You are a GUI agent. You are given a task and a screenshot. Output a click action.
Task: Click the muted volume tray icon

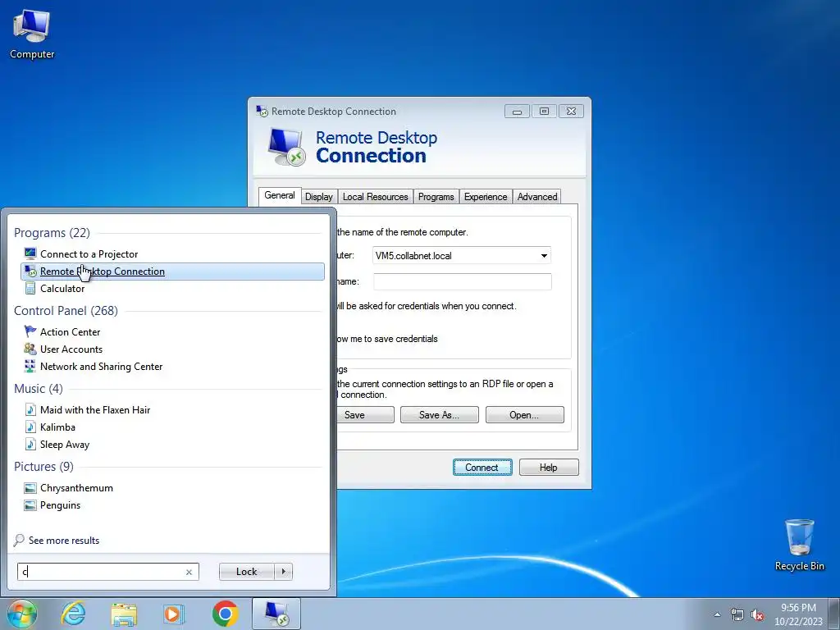coord(757,614)
